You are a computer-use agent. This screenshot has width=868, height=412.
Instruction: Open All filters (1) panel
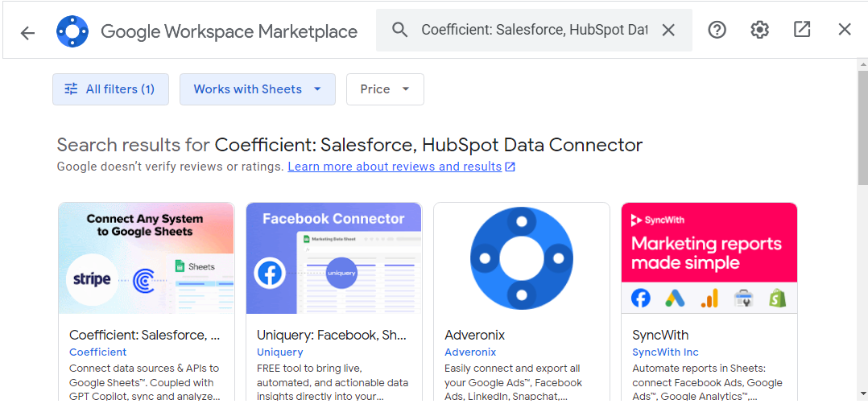tap(110, 89)
